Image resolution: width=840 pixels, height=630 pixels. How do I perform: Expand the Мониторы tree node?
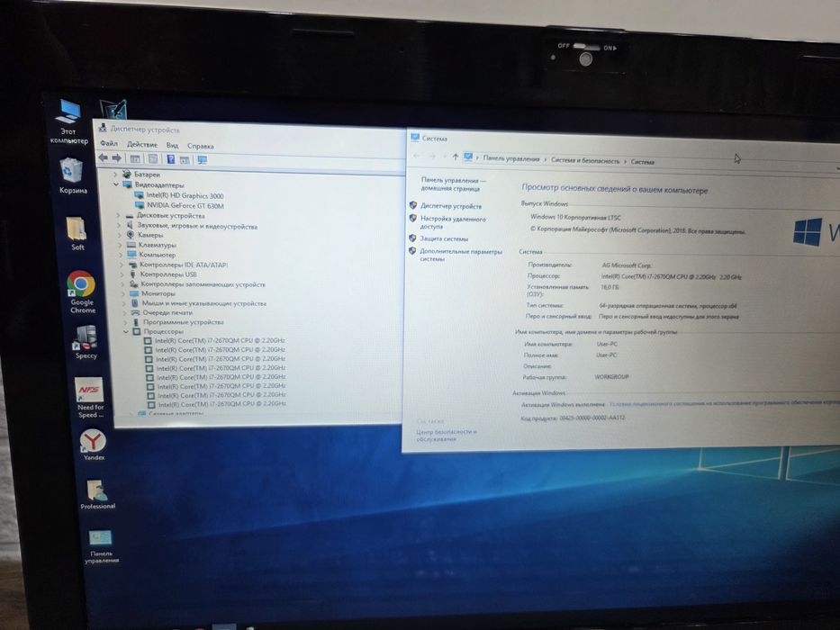[123, 293]
